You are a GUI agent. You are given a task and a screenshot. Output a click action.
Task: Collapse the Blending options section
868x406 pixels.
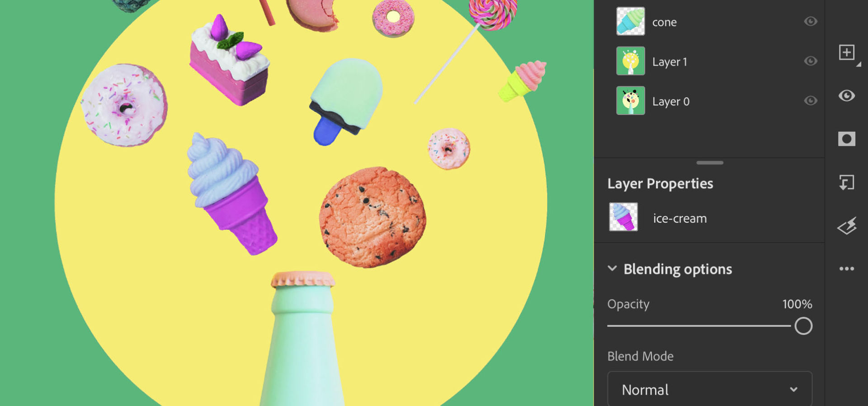(612, 268)
